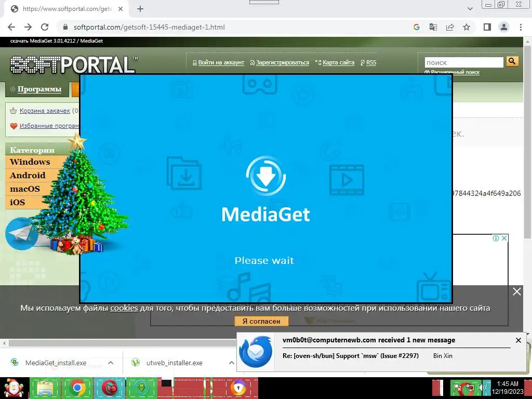Click the purple padlock taskbar icon
Viewport: 532px width, 399px height.
tap(238, 388)
